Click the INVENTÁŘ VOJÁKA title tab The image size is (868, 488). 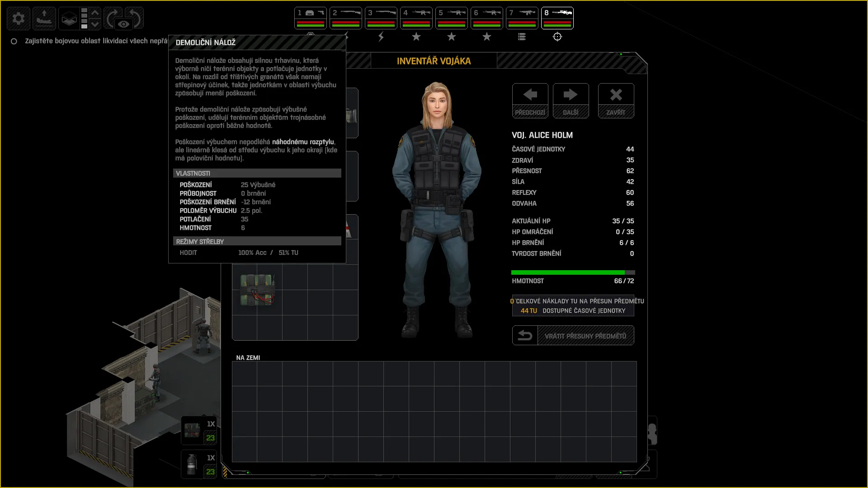click(434, 61)
